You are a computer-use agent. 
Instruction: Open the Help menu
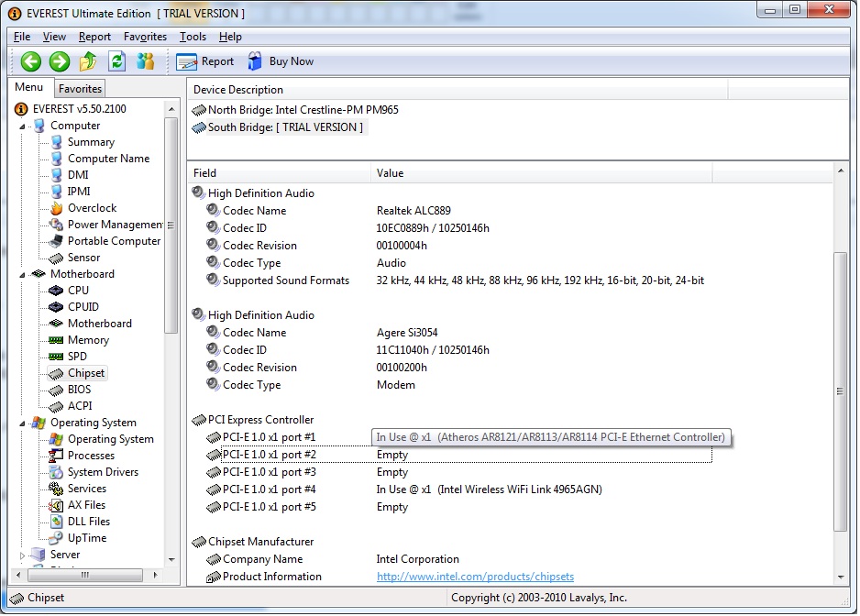[230, 37]
